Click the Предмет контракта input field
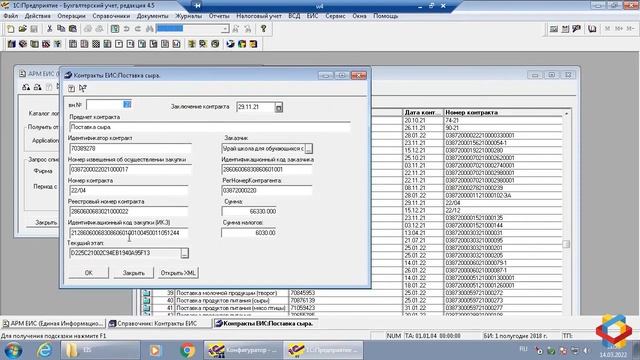Screen dimensions: 640x360 [x=210, y=127]
